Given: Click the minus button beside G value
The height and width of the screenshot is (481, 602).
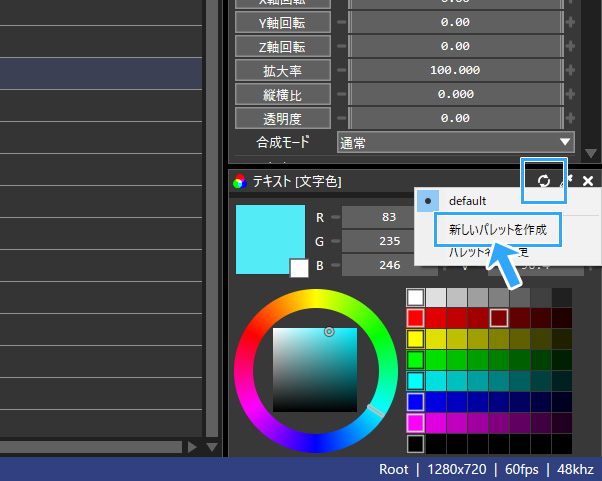Looking at the screenshot, I should click(336, 241).
